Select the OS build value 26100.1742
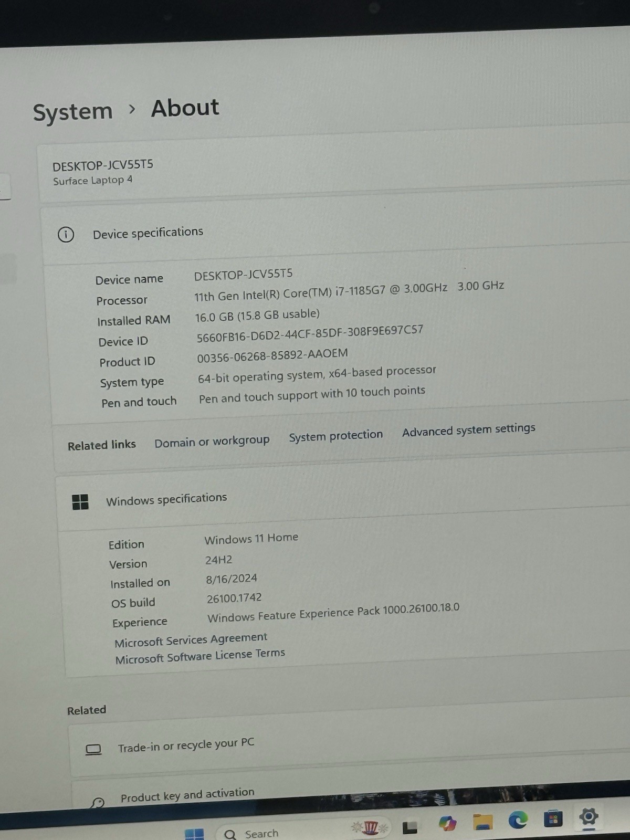The height and width of the screenshot is (840, 630). 234,598
